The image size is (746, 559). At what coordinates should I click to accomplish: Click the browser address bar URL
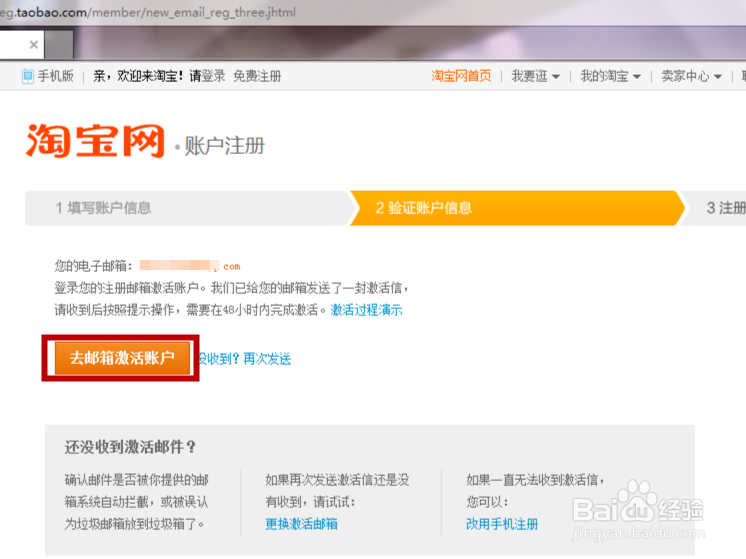click(x=147, y=12)
